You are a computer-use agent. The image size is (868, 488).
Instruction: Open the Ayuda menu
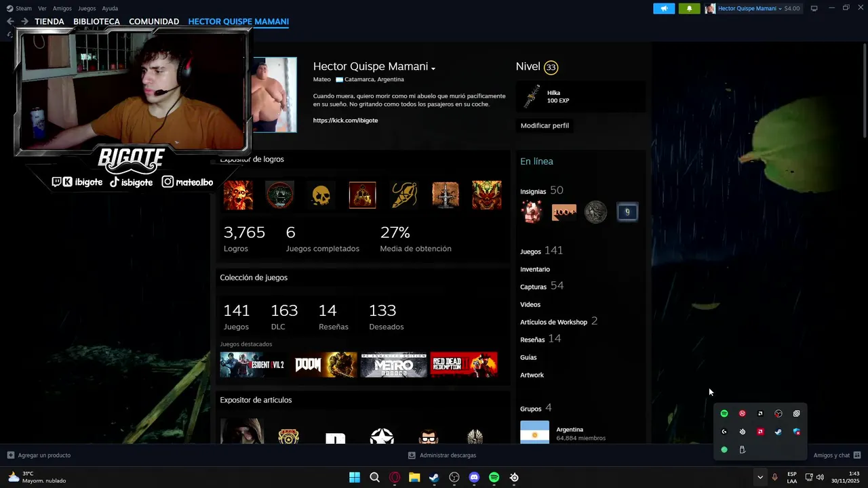tap(110, 8)
